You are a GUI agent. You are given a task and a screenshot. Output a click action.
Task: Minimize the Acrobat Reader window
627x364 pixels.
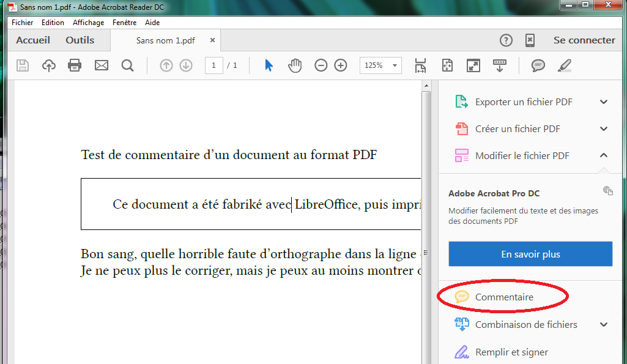pos(569,5)
